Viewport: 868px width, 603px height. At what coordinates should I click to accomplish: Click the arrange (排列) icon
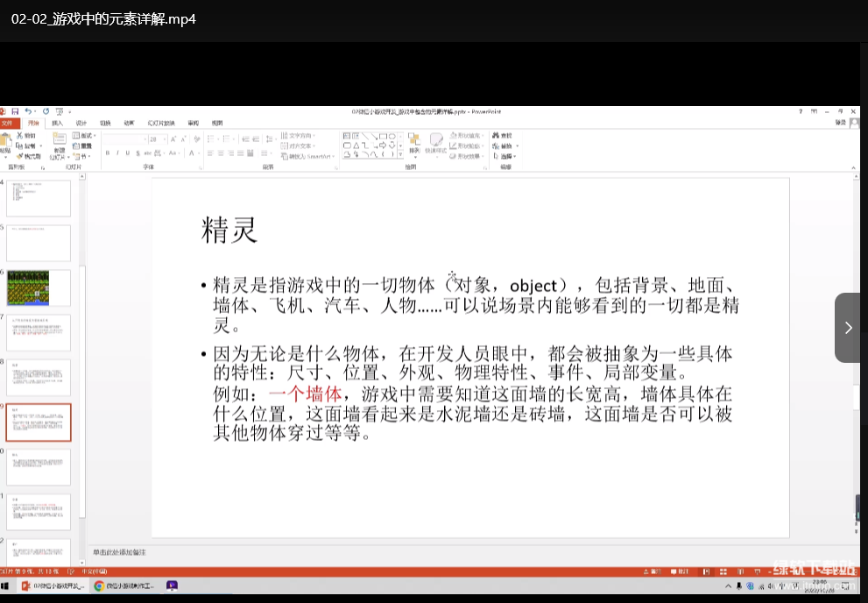pos(414,144)
